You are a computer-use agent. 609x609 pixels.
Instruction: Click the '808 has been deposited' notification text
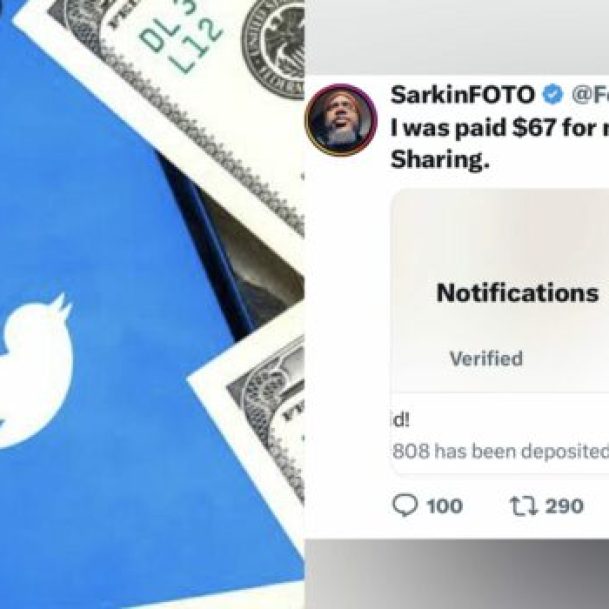(x=501, y=451)
